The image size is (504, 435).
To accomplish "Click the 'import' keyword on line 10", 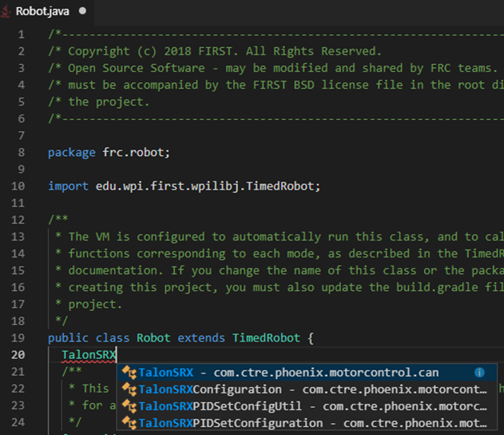I will [x=68, y=186].
